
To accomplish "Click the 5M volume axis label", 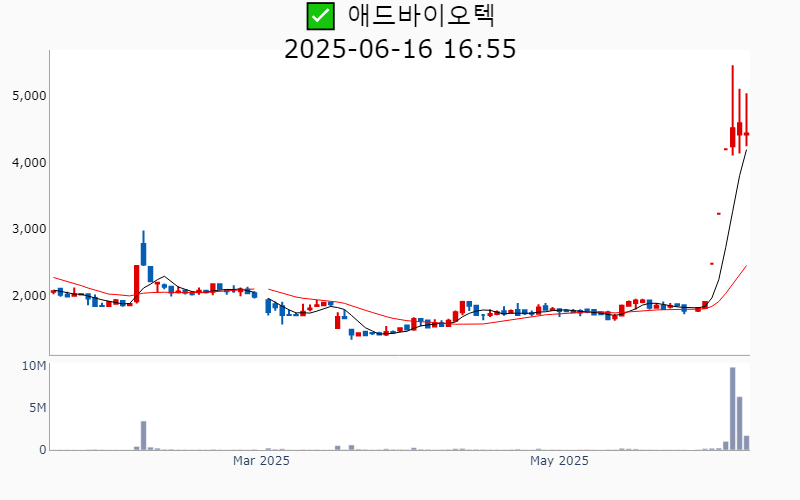I will (x=37, y=408).
